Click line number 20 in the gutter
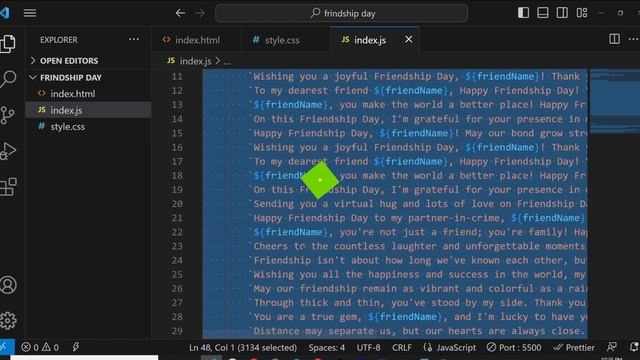The height and width of the screenshot is (360, 640). [177, 204]
